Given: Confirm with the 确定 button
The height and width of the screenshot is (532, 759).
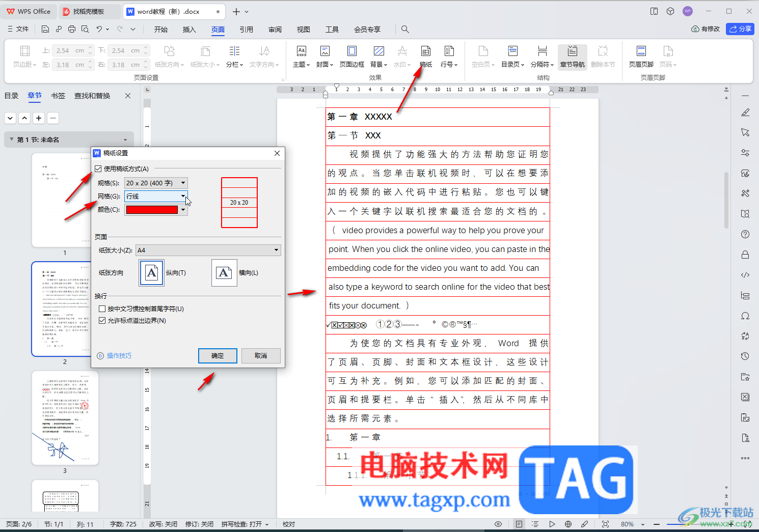Looking at the screenshot, I should click(218, 355).
